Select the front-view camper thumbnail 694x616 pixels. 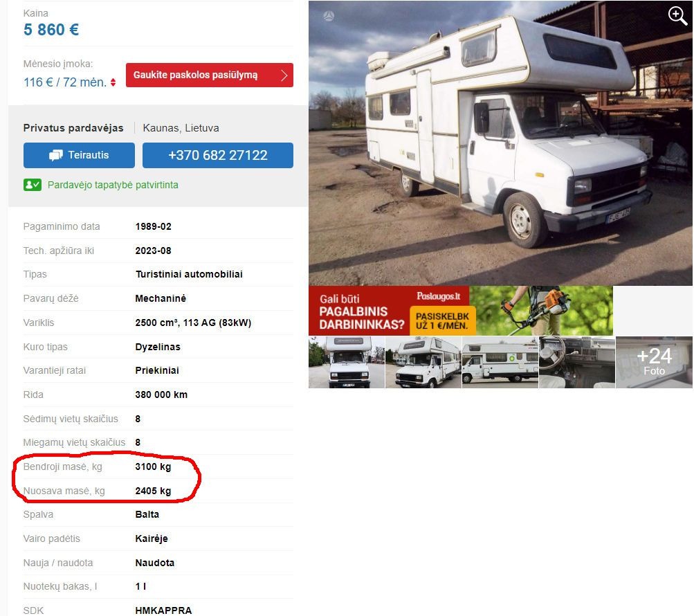coord(347,362)
